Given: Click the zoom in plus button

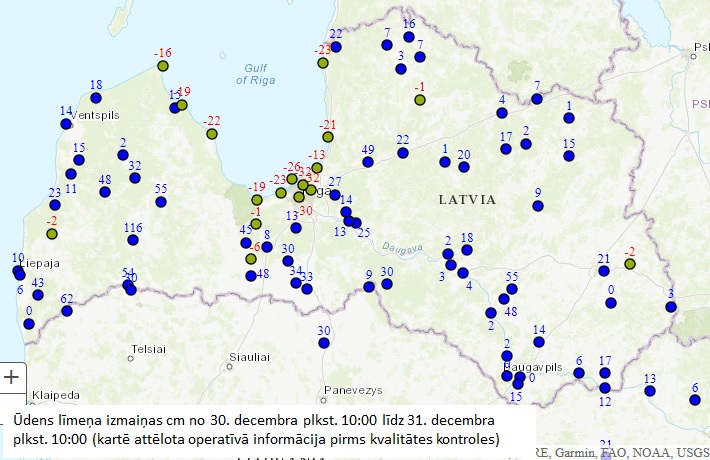Looking at the screenshot, I should point(11,377).
